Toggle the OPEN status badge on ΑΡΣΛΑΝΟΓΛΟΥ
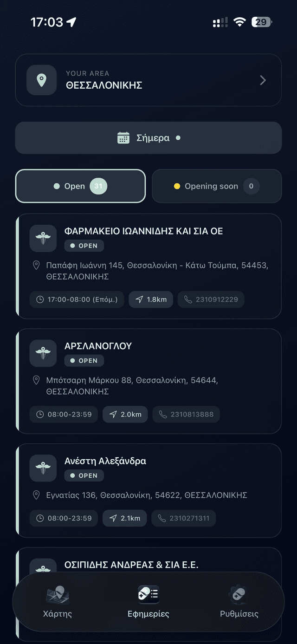The height and width of the screenshot is (644, 297). pos(84,360)
